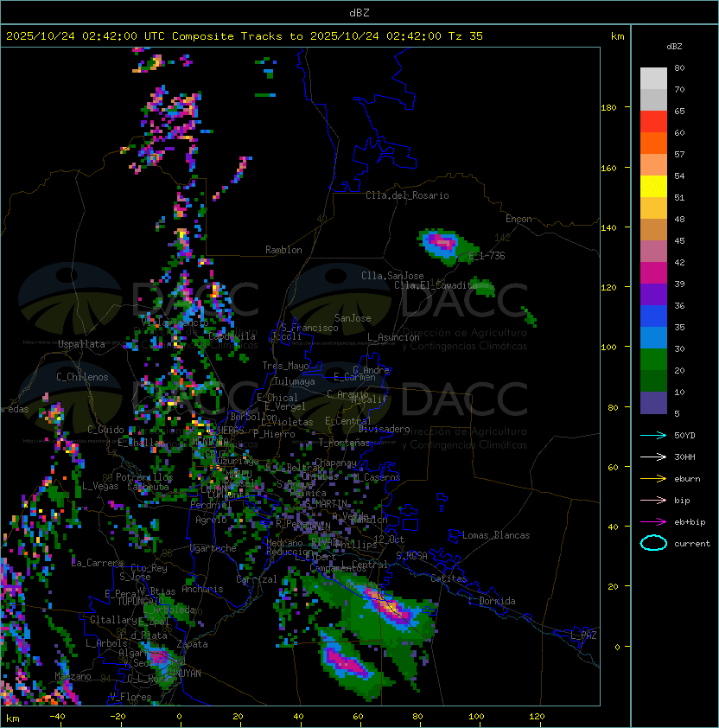Click the 'Tulumaya' place label
Screen dimensions: 719x728
[295, 381]
